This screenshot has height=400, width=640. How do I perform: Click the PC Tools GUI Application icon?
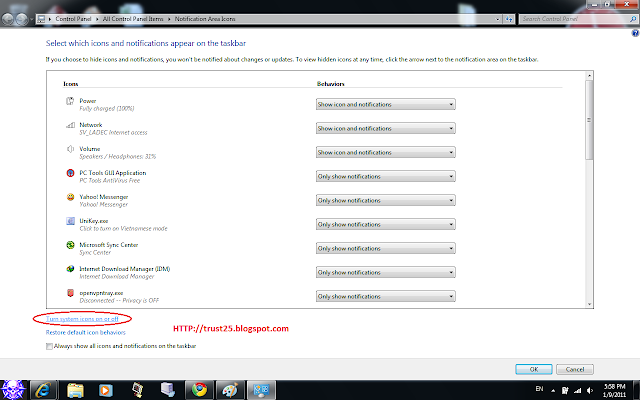[x=70, y=173]
